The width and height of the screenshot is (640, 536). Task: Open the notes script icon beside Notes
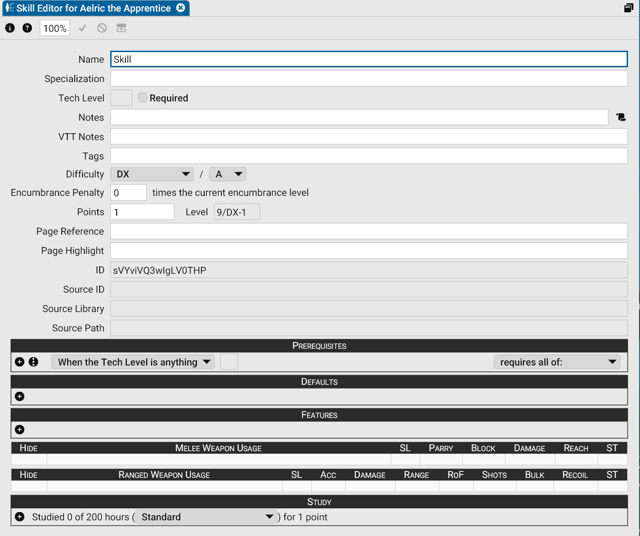click(x=621, y=117)
